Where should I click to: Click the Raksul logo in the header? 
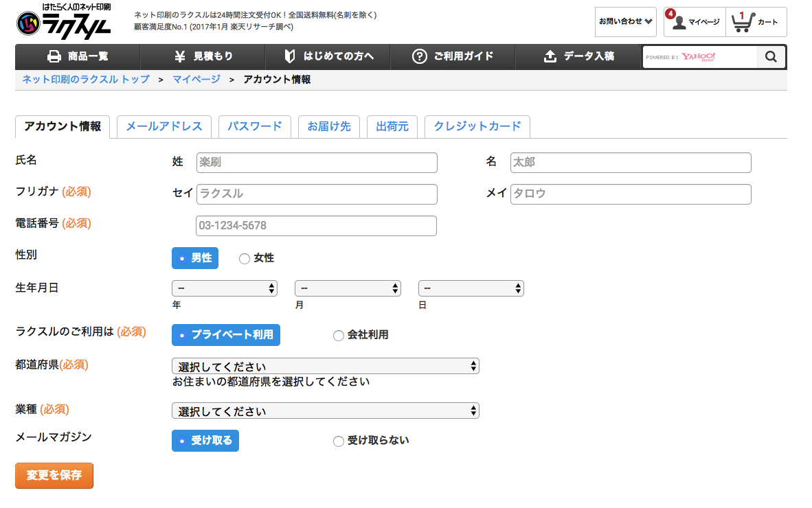pyautogui.click(x=63, y=21)
